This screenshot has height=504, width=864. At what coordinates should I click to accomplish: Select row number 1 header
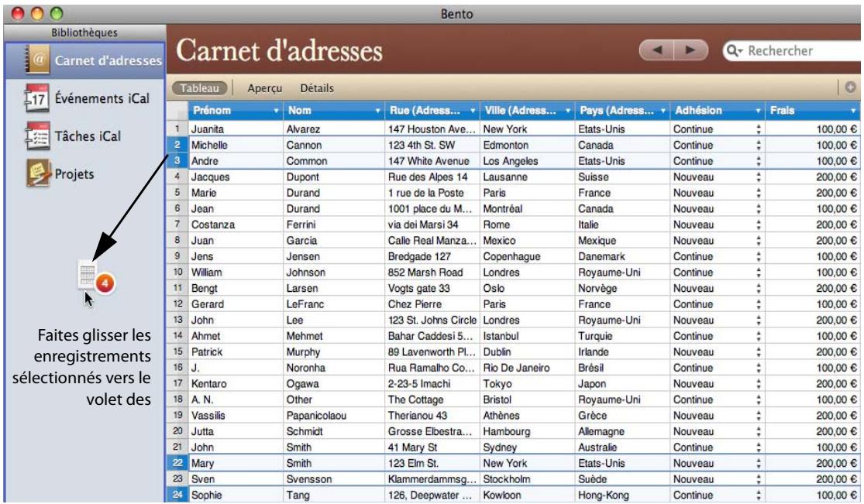177,129
